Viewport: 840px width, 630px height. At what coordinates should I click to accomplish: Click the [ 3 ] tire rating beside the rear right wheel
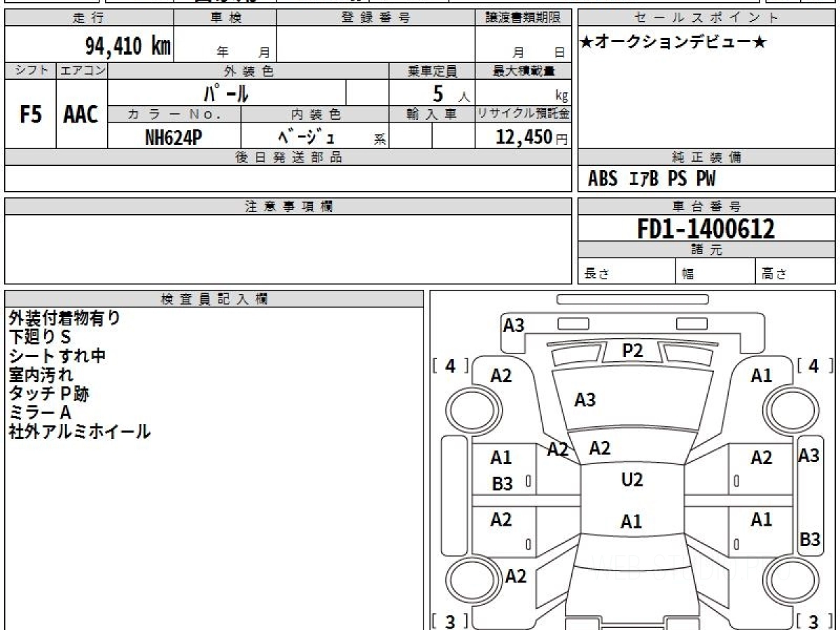click(814, 621)
